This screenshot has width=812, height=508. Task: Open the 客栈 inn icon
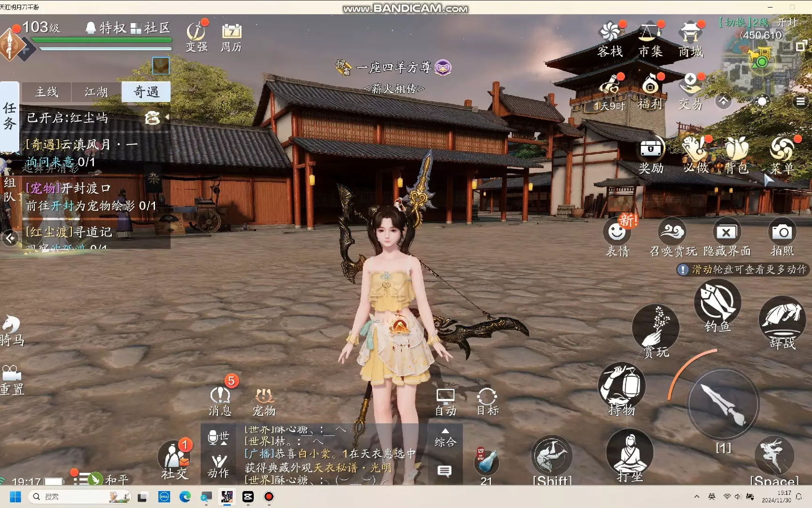click(x=610, y=40)
